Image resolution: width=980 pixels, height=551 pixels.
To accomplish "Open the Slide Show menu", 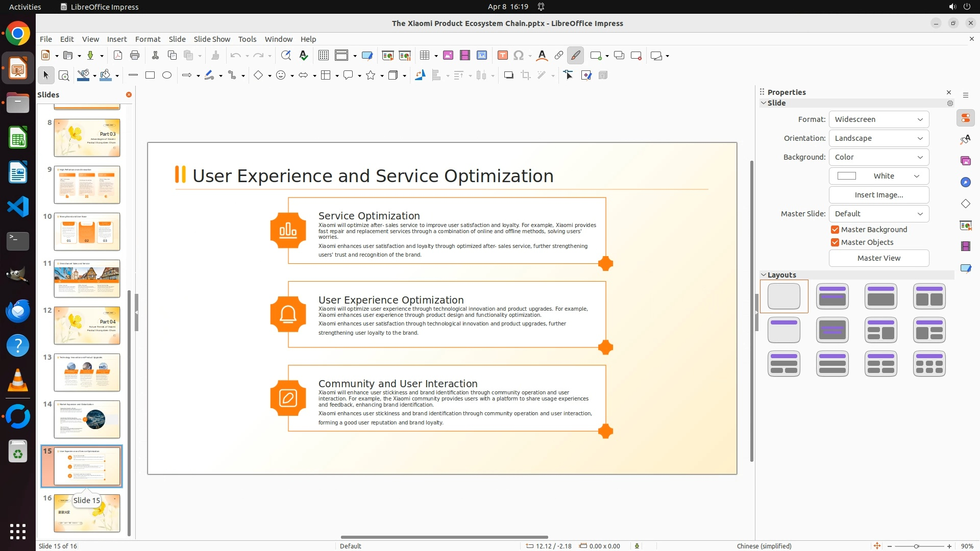I will 212,39.
